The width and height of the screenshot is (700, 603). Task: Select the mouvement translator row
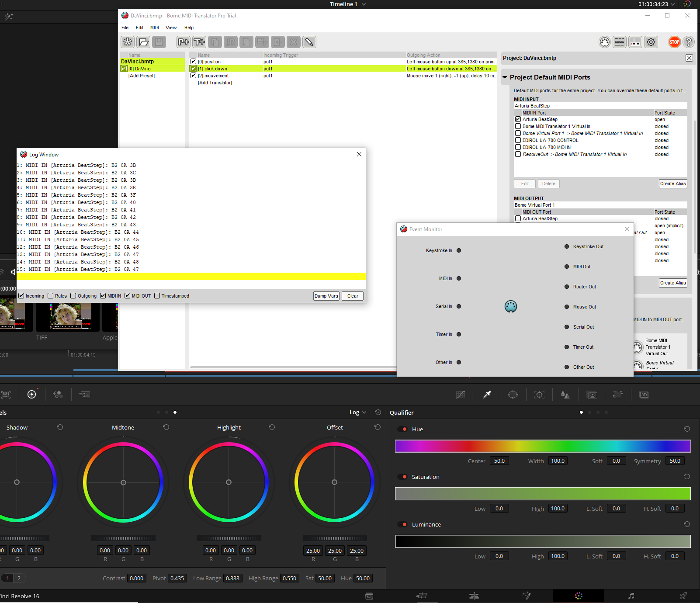click(343, 76)
